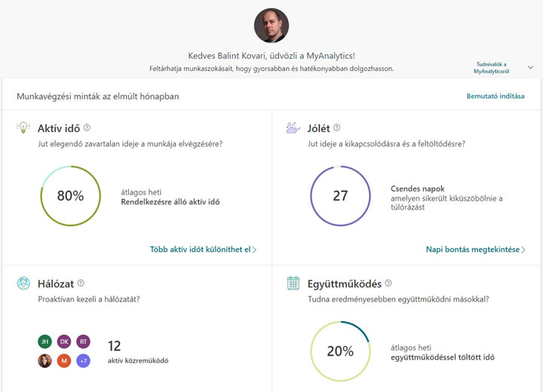Viewport: 543px width, 392px height.
Task: Click the '12' active collaborators number
Action: pos(115,346)
